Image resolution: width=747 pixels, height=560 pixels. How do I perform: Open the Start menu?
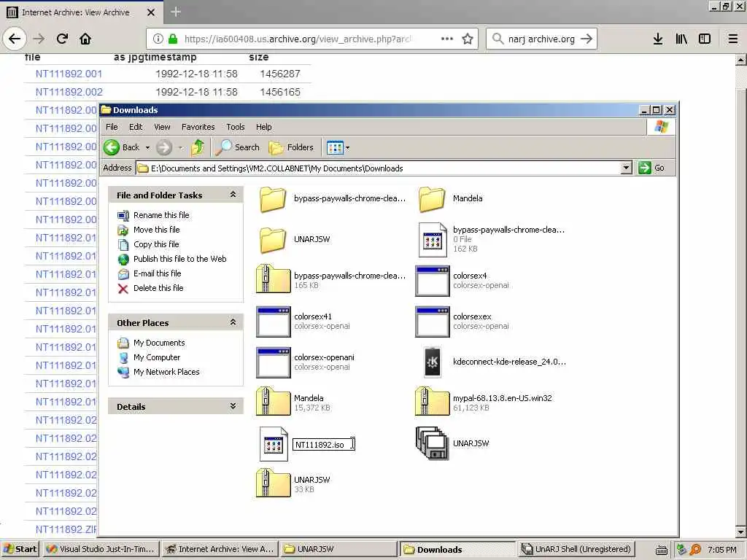pyautogui.click(x=20, y=549)
